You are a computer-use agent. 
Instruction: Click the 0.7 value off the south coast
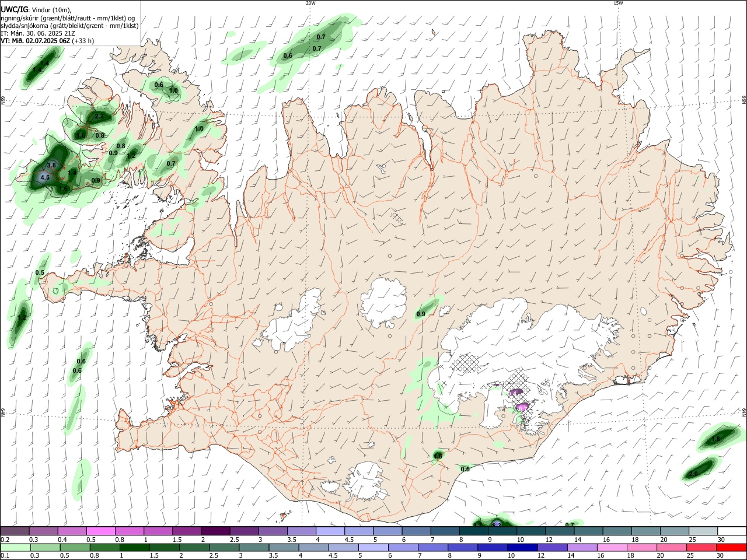click(x=570, y=525)
